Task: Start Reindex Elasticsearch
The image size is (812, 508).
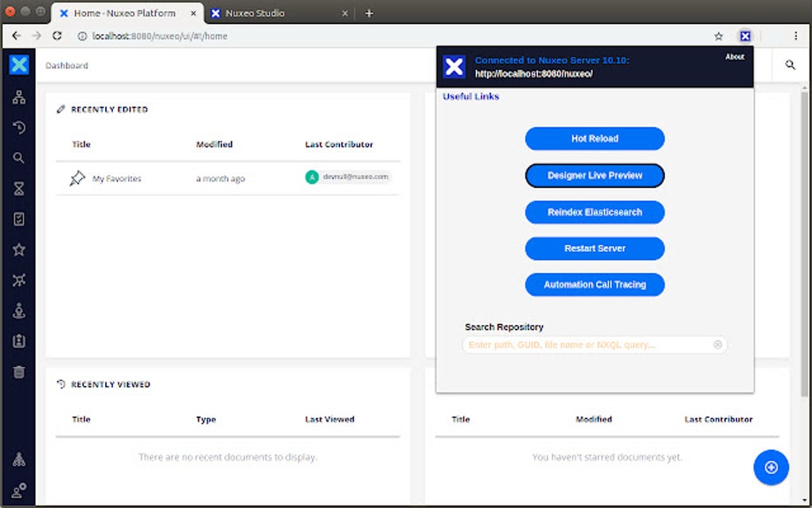Action: pos(594,212)
